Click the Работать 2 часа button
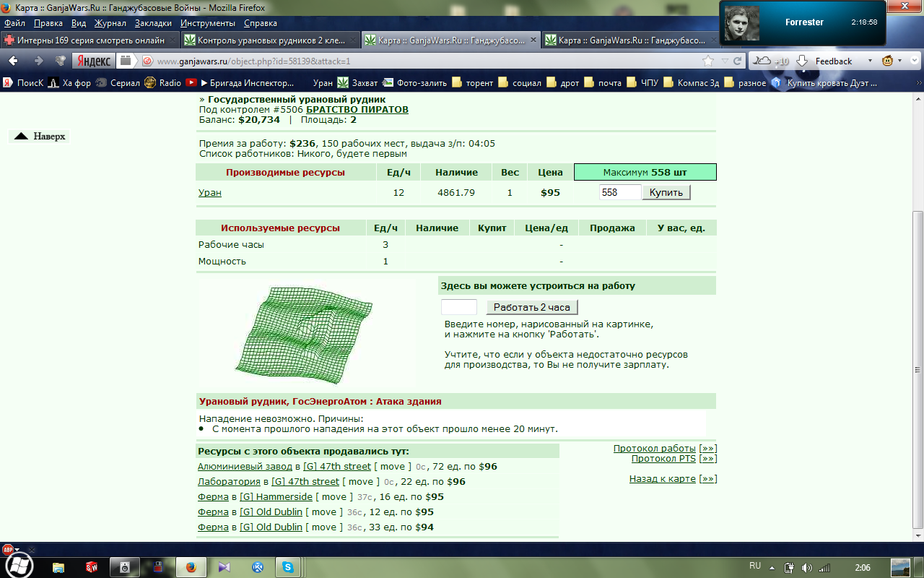924x578 pixels. coord(532,307)
